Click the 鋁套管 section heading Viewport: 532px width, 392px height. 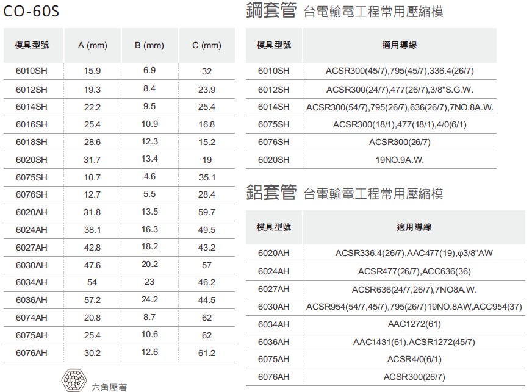coord(271,193)
